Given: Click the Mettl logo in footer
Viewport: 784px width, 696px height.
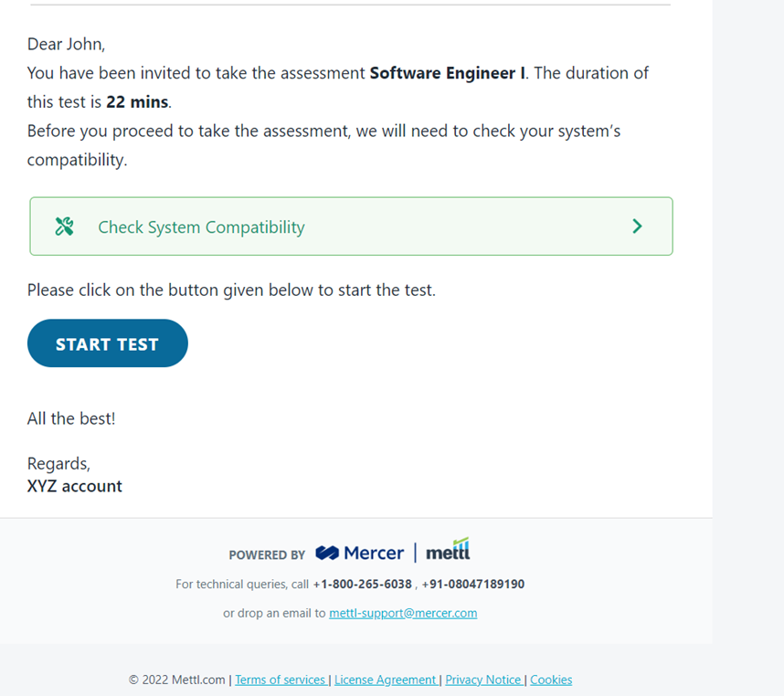Looking at the screenshot, I should (448, 549).
